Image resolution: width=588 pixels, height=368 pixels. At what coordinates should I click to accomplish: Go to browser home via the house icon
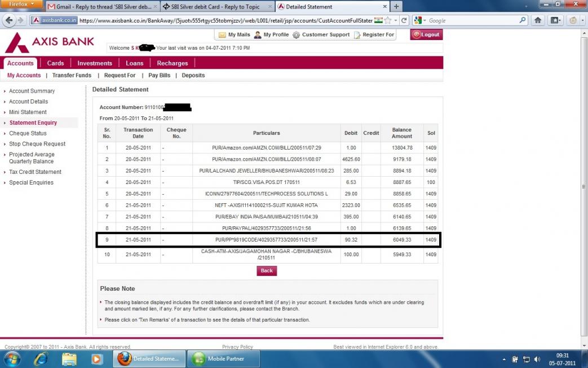(538, 20)
